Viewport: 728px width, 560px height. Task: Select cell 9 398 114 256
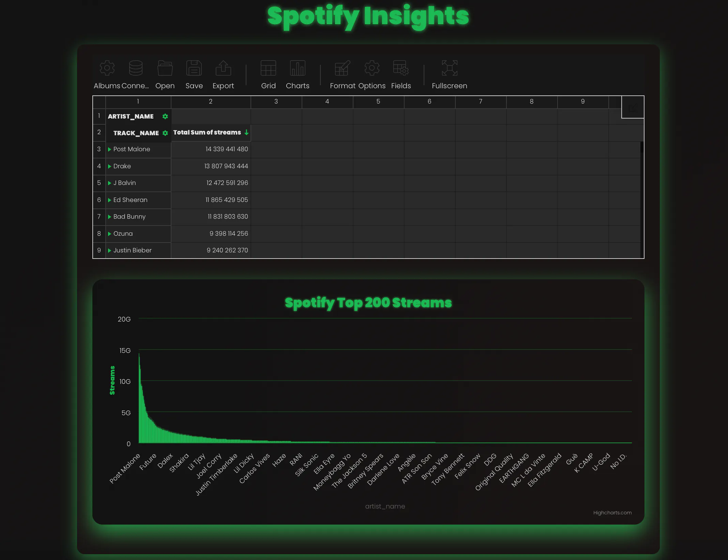coord(211,234)
